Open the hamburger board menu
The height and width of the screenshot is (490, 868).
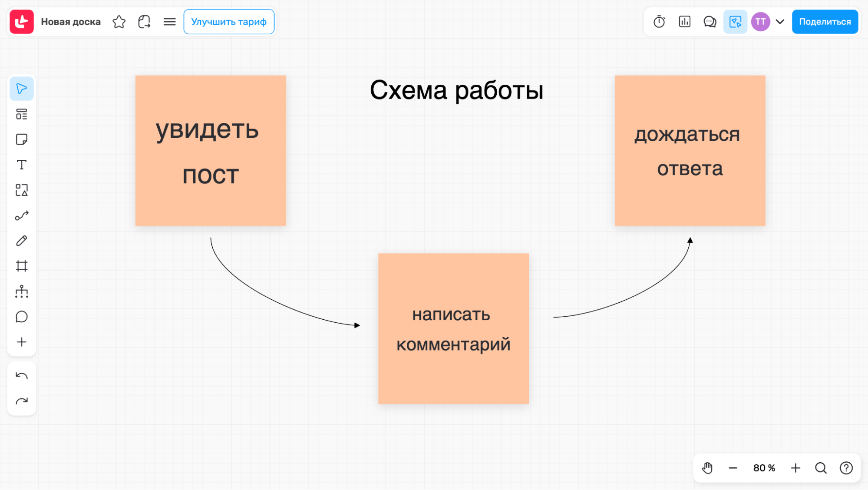(169, 22)
